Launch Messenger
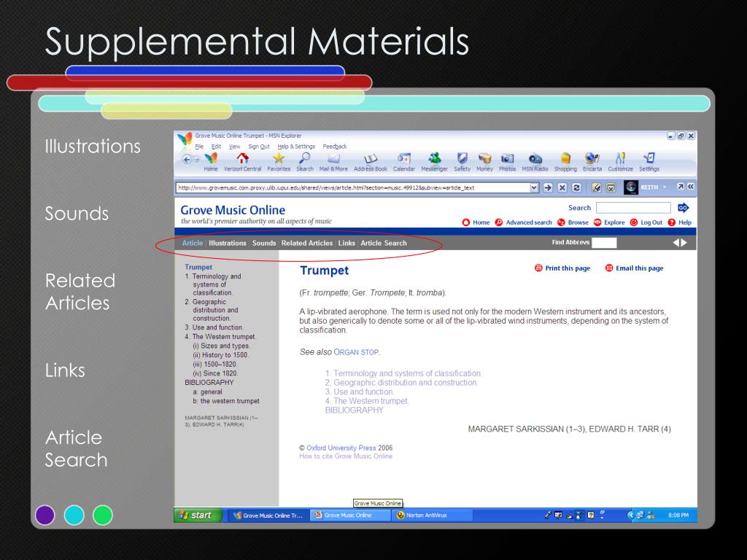 coord(435,163)
